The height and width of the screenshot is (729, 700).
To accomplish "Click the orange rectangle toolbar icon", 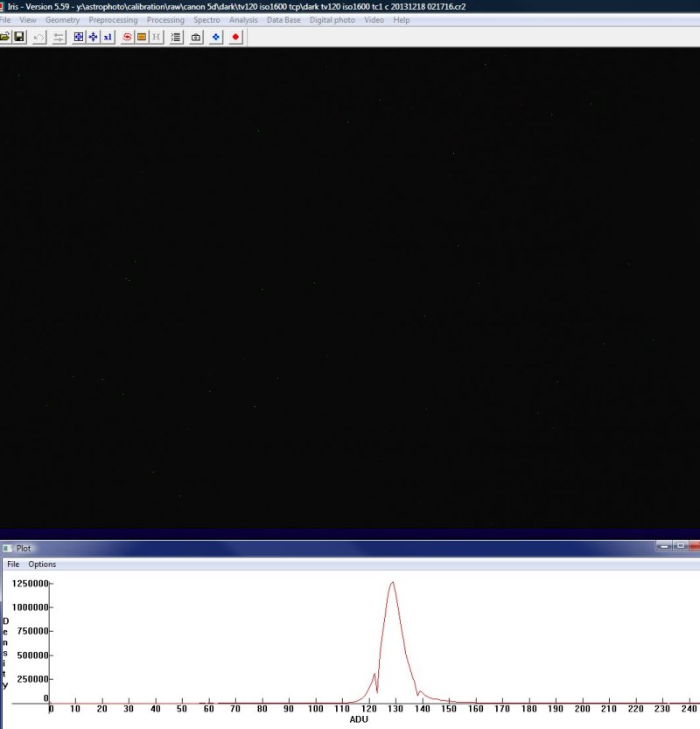I will (141, 37).
